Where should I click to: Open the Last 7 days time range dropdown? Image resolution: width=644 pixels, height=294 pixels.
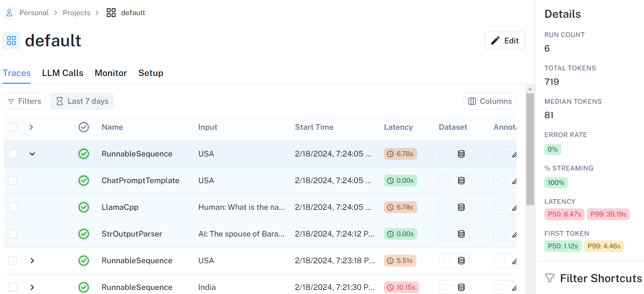[x=82, y=101]
